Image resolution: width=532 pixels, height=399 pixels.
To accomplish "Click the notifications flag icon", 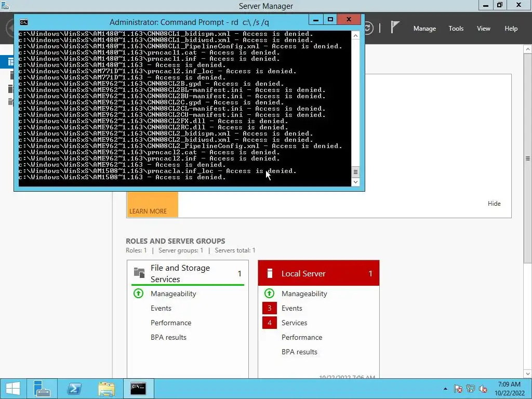I will 395,27.
